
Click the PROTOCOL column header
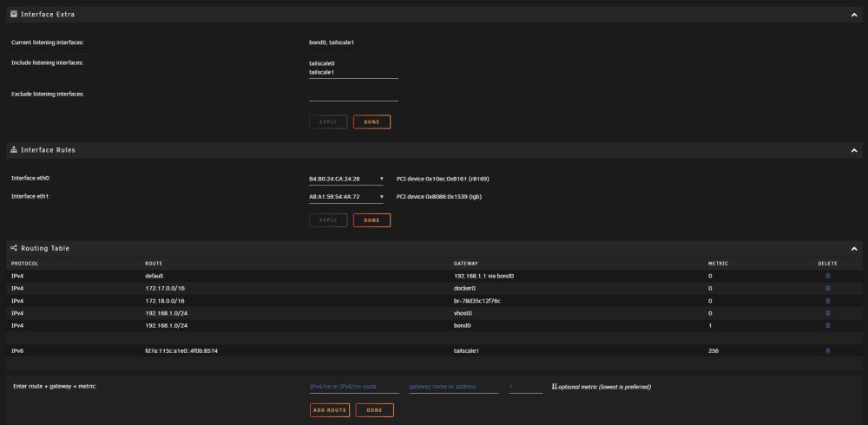25,264
